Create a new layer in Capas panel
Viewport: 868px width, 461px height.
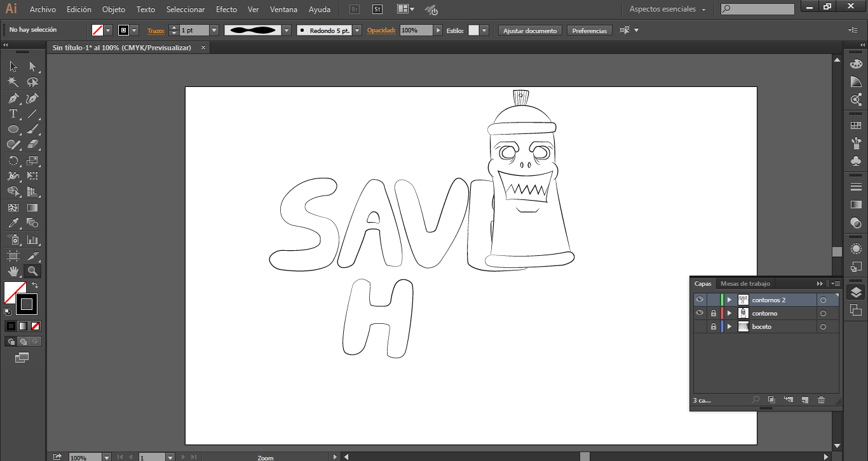[804, 400]
